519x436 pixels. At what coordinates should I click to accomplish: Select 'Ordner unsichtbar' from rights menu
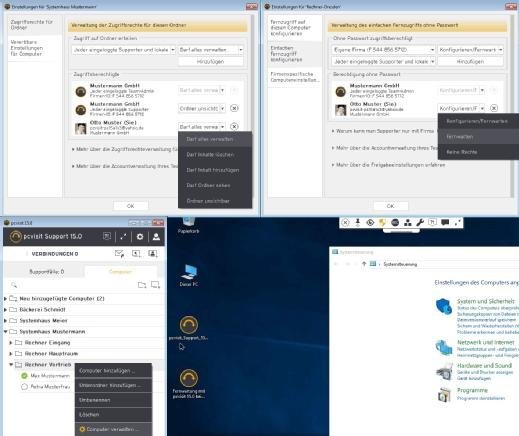pos(215,201)
